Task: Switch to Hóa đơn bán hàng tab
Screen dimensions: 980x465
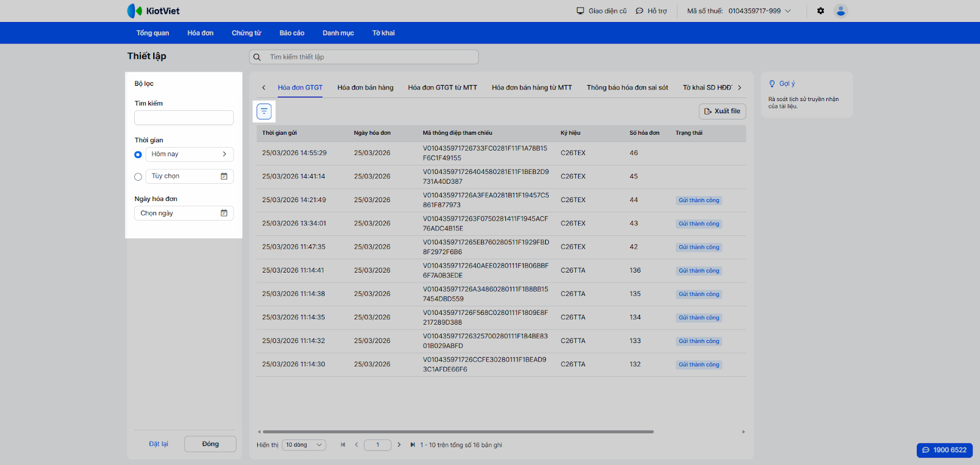Action: coord(365,88)
